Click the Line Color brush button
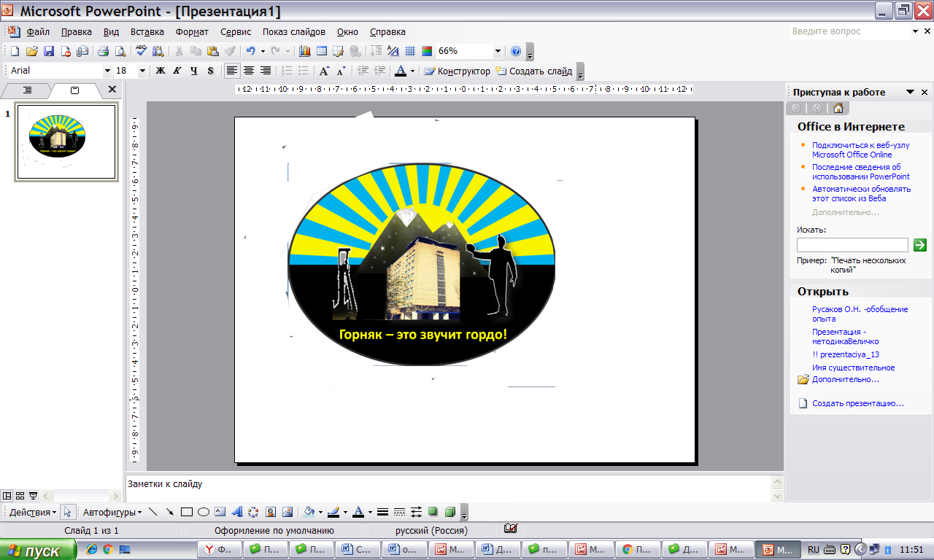The width and height of the screenshot is (934, 560). [333, 512]
